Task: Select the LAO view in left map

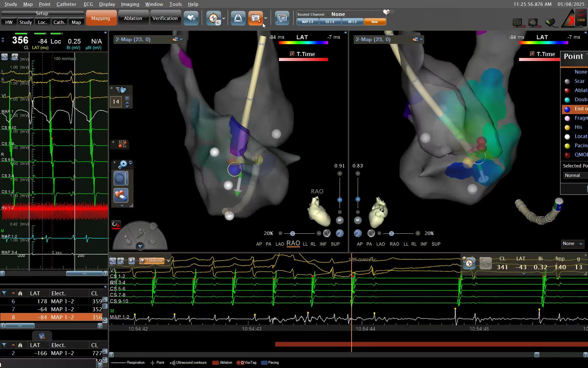Action: click(280, 244)
